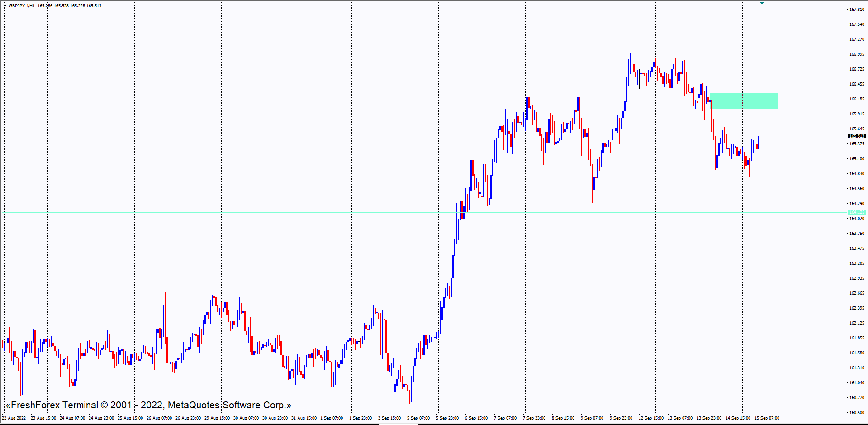Click the 7 Sep 07:00 time label
868x425 pixels.
[x=505, y=418]
